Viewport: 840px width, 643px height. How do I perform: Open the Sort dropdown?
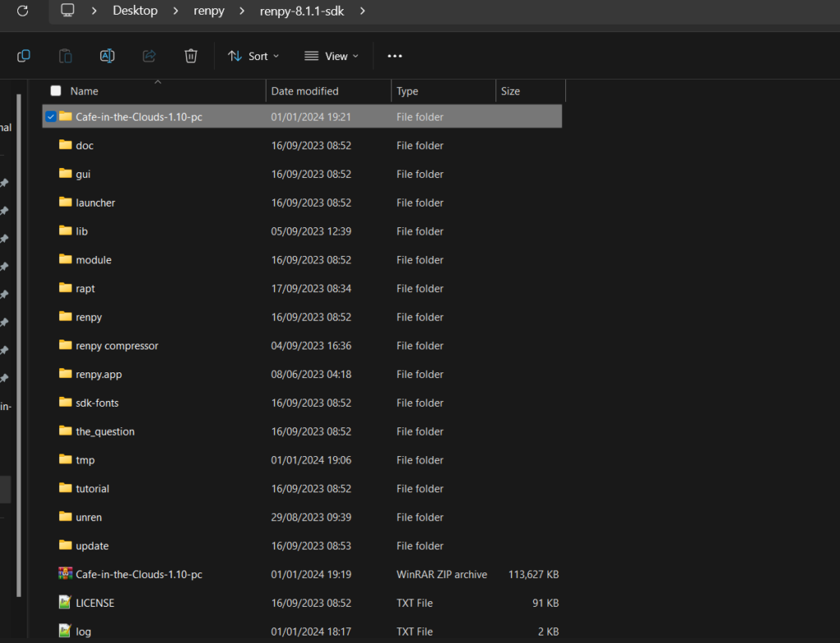pyautogui.click(x=253, y=56)
